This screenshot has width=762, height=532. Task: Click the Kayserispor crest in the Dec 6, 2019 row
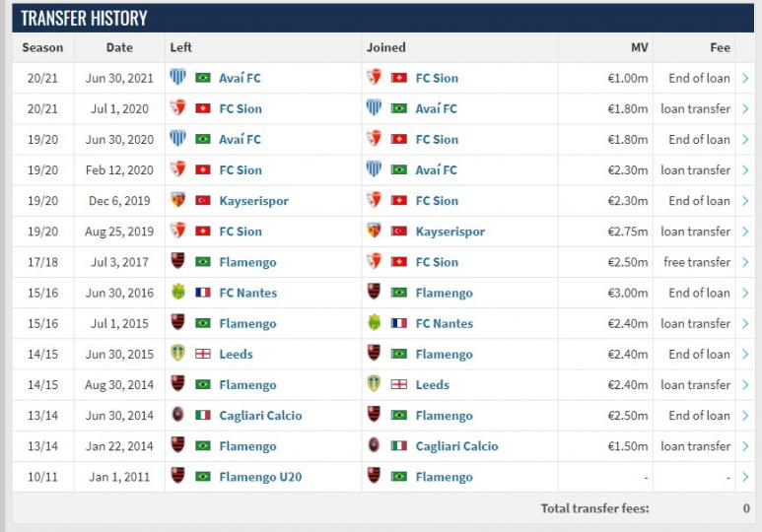click(177, 199)
